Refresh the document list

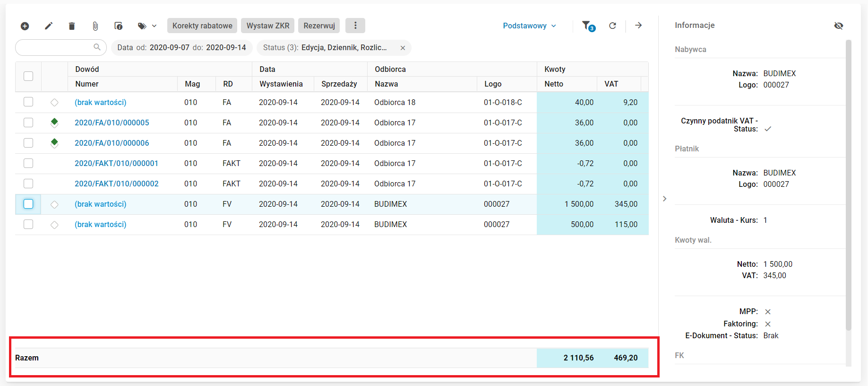click(612, 26)
